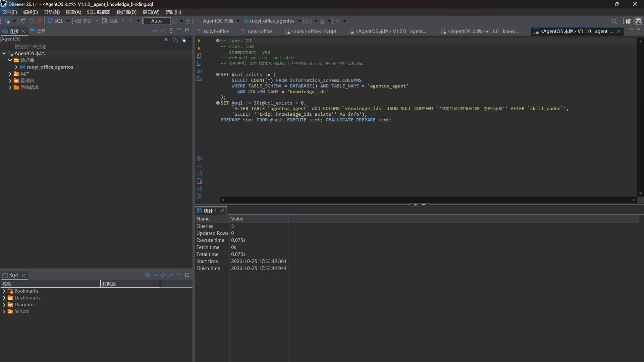Click the Value column header in statistics
644x362 pixels.
pyautogui.click(x=259, y=219)
